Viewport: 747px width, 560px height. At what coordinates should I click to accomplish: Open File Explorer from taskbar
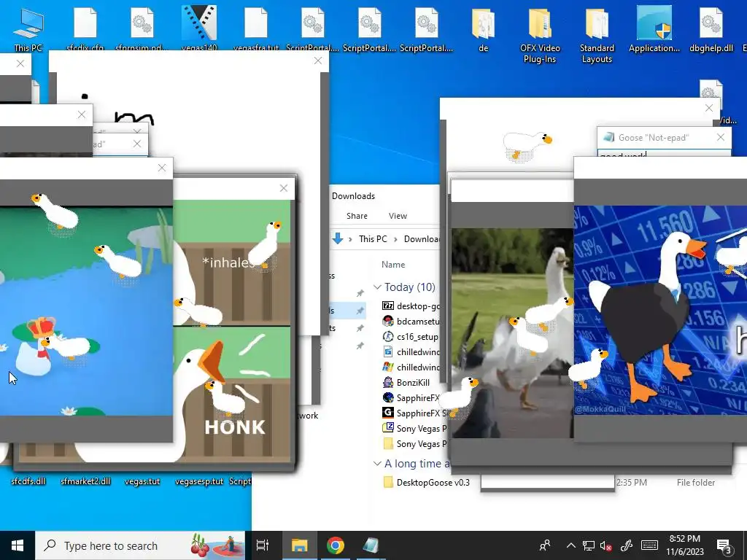pos(299,545)
